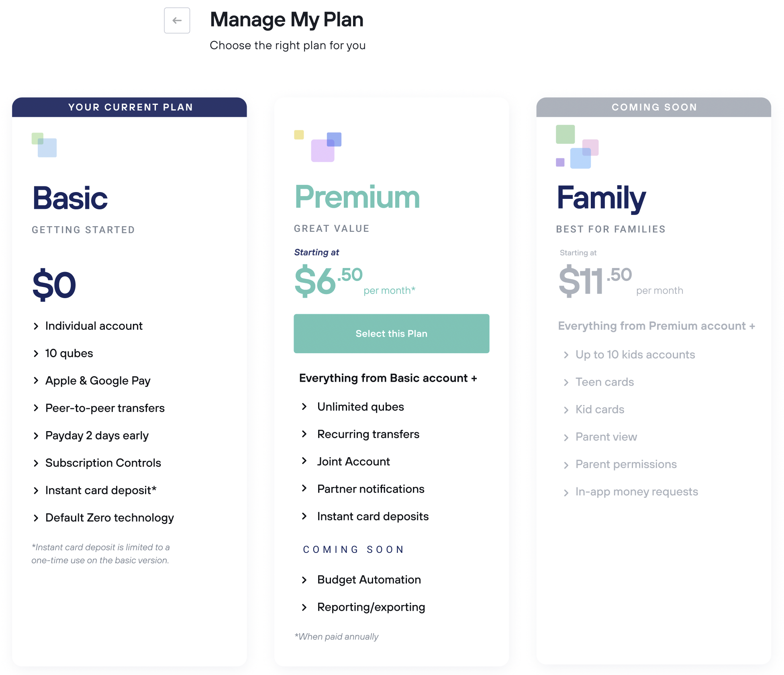
Task: Expand the Teen cards chevron
Action: click(x=566, y=382)
